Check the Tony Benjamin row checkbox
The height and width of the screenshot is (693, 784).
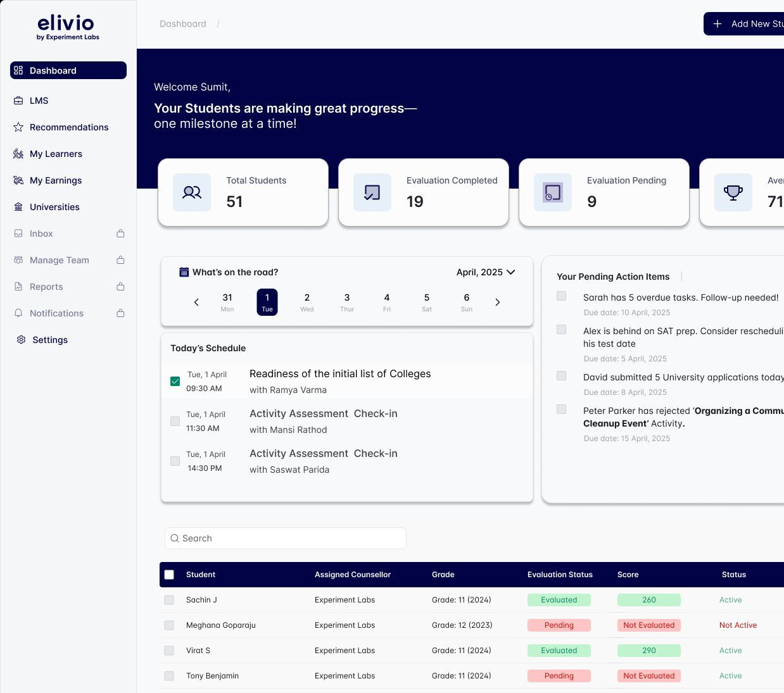(x=169, y=676)
